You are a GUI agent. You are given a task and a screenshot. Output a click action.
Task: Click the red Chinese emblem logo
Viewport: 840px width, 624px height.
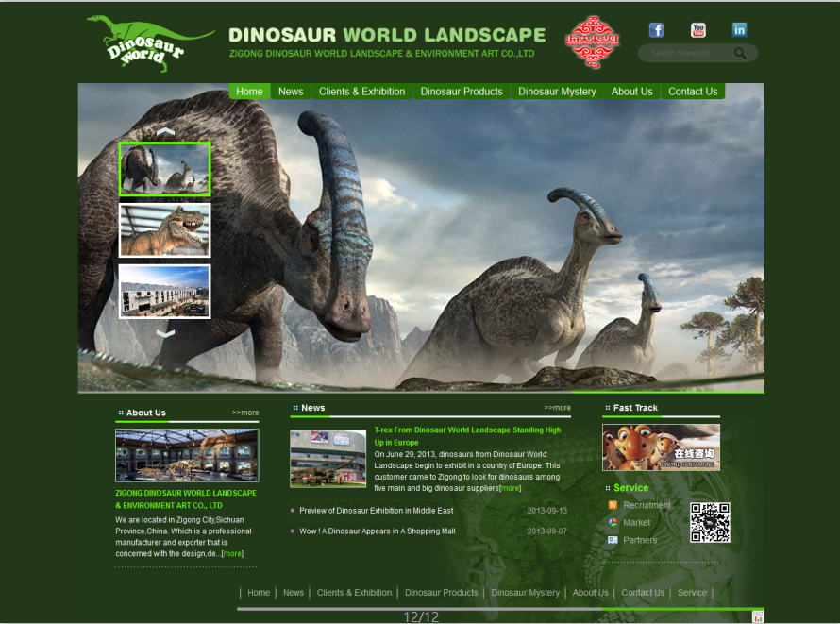click(593, 42)
